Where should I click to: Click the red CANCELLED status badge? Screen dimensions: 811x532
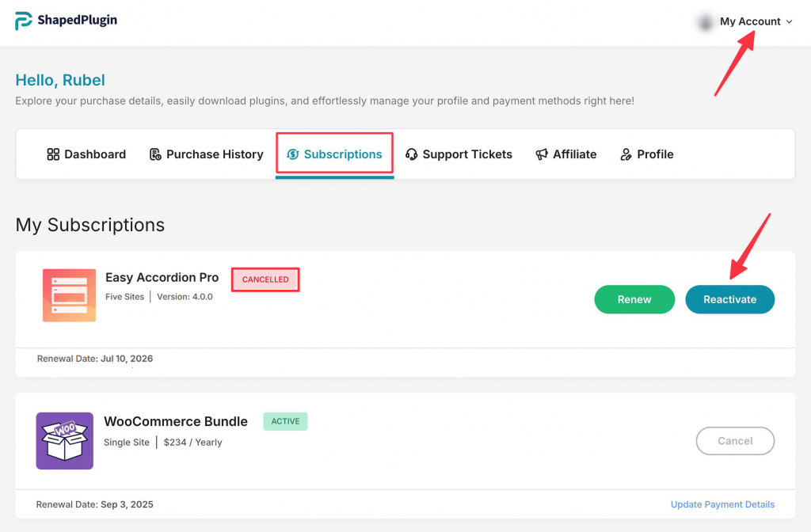coord(265,279)
